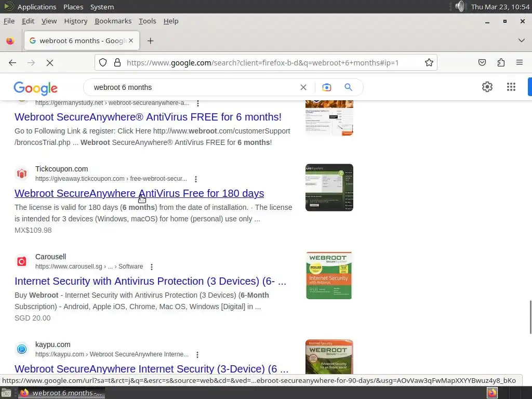Open Google quick settings gear
Image resolution: width=532 pixels, height=399 pixels.
(x=487, y=87)
